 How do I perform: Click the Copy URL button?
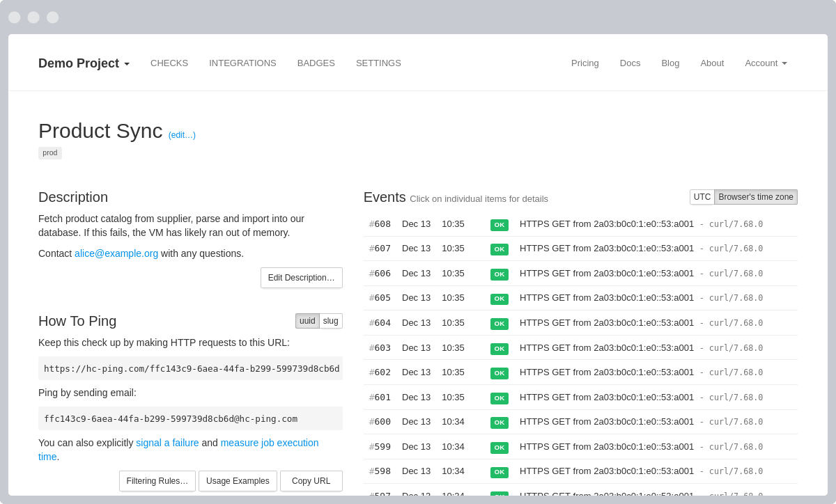coord(311,480)
